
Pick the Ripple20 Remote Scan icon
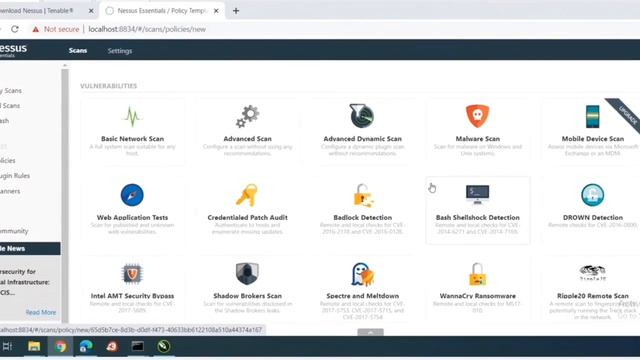(x=593, y=273)
